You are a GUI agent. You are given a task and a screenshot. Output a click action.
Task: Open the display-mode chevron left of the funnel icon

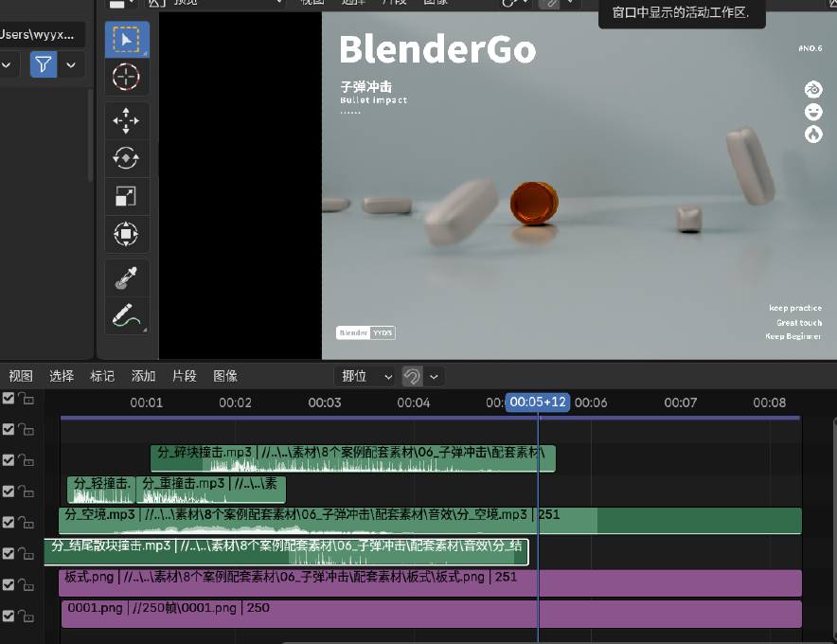(8, 64)
